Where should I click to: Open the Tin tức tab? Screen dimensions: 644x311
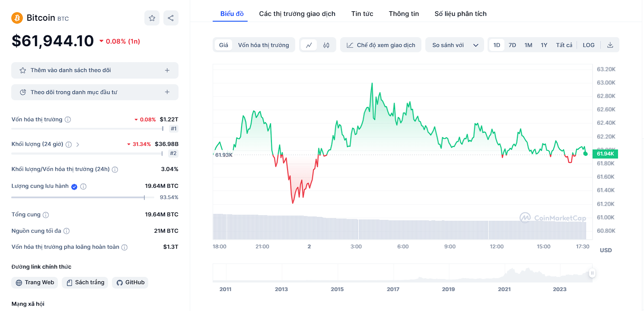pyautogui.click(x=362, y=14)
